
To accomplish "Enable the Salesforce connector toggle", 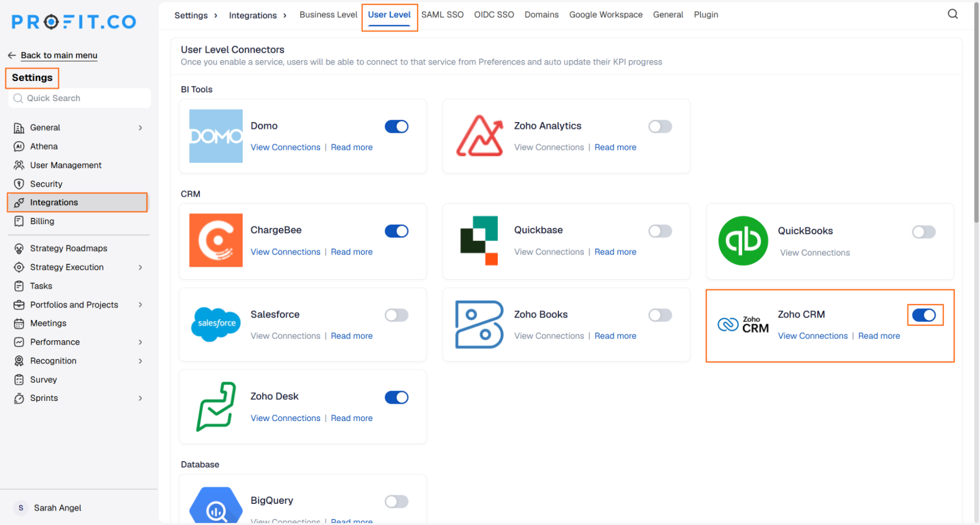I will (x=397, y=315).
